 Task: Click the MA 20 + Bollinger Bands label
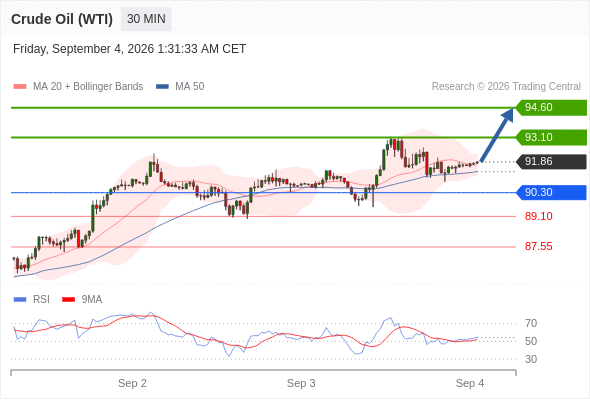(88, 87)
